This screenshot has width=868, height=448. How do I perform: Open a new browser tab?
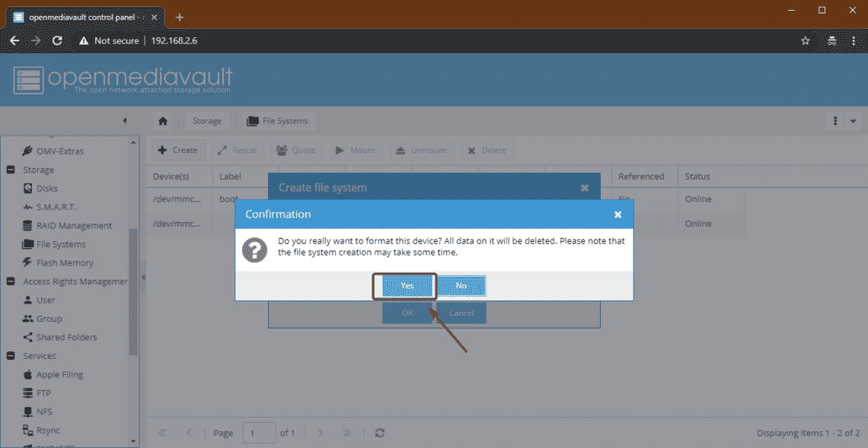(179, 17)
